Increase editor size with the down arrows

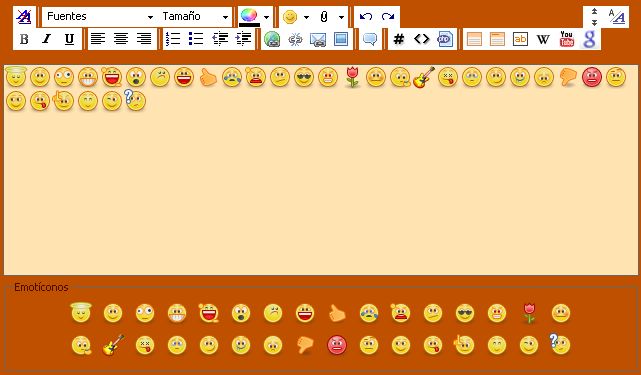594,22
